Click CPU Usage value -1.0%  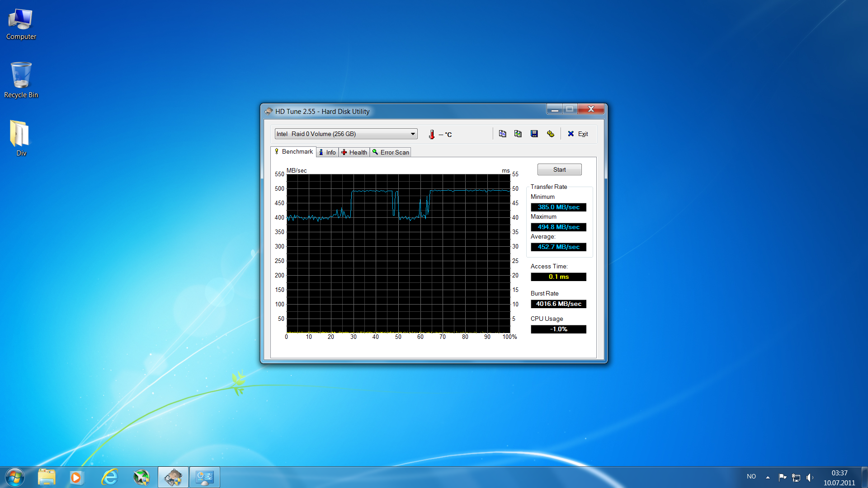(x=558, y=329)
